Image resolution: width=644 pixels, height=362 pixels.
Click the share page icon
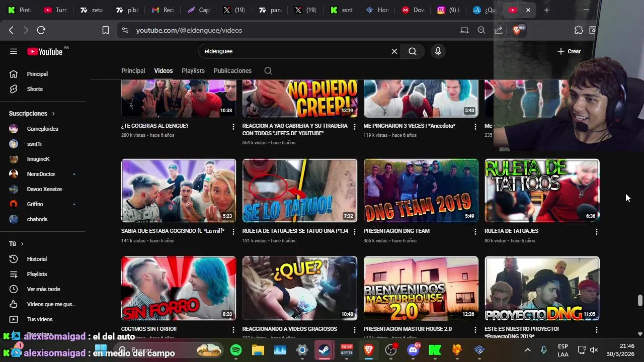coord(499,30)
